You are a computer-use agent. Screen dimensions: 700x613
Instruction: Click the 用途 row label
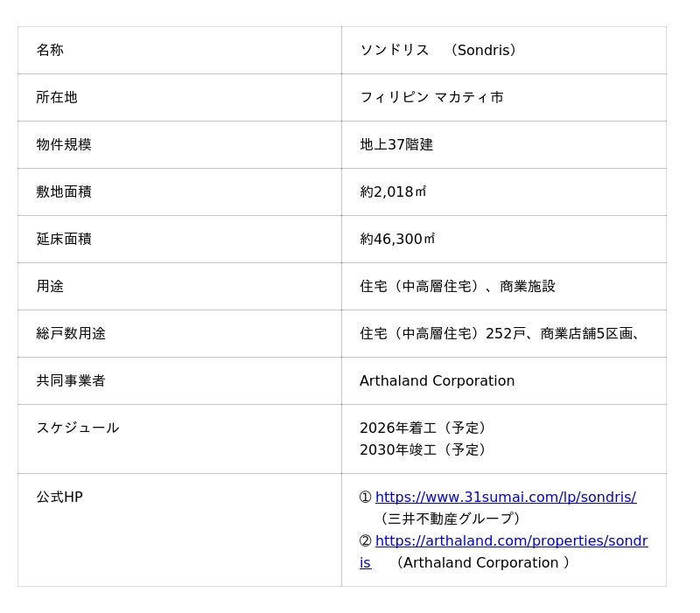tap(50, 287)
